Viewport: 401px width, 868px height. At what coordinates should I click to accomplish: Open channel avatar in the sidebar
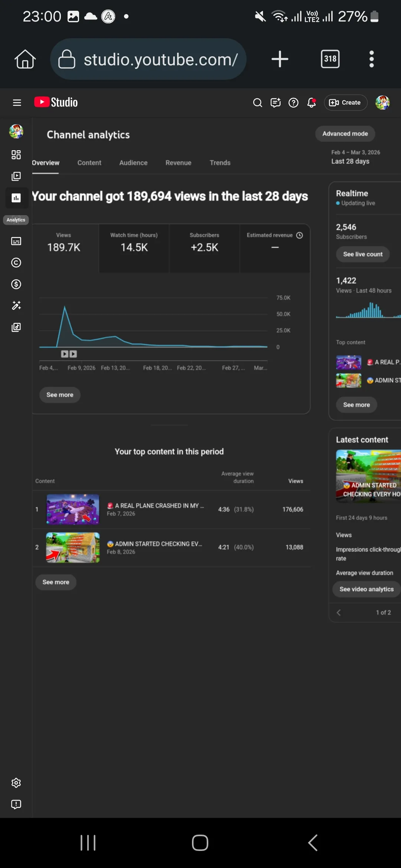(16, 131)
